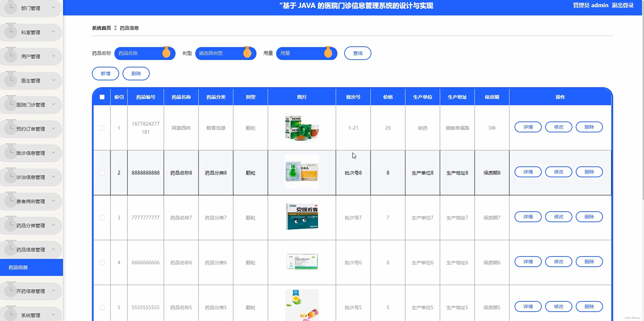Click orange icon in 药品名称 search field

(x=166, y=53)
